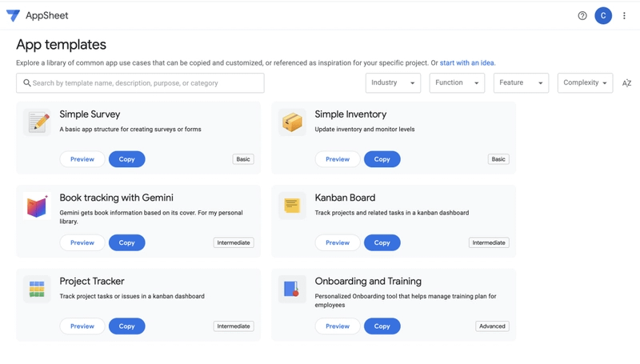
Task: Click 'A basic app structure for creating surveys' description
Action: click(x=130, y=130)
